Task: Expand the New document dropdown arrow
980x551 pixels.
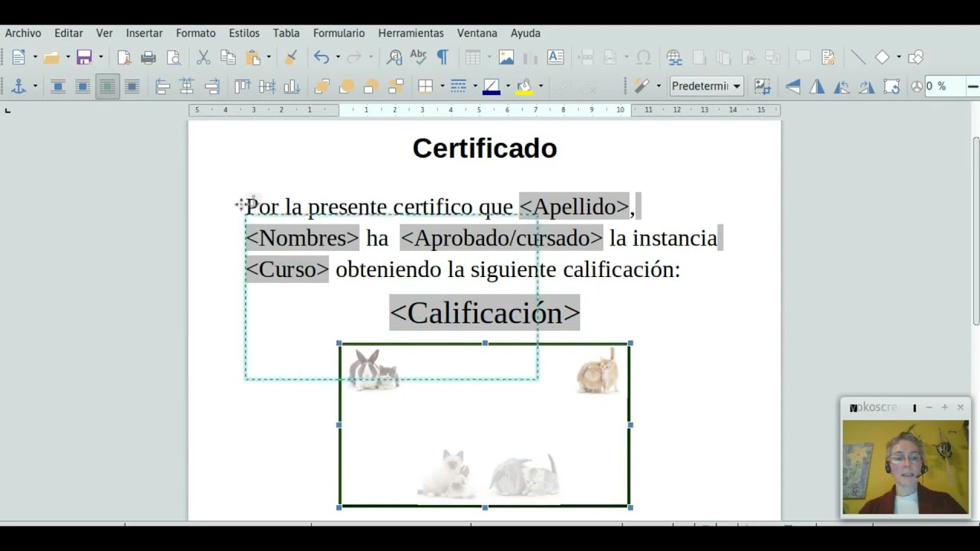Action: click(x=34, y=57)
